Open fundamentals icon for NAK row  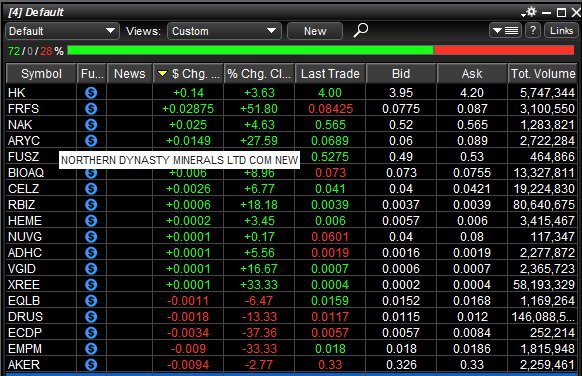point(91,124)
